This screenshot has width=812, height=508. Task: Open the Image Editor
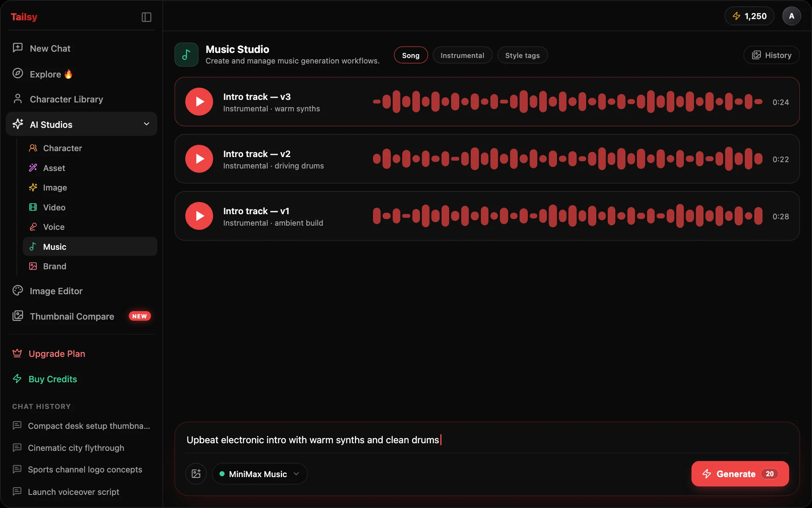82,291
